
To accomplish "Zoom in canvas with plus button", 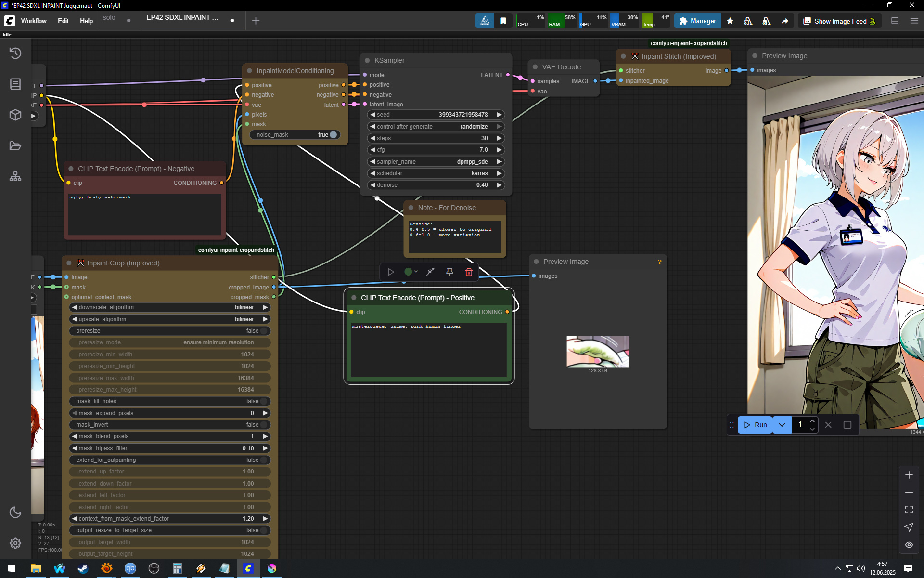I will point(909,475).
